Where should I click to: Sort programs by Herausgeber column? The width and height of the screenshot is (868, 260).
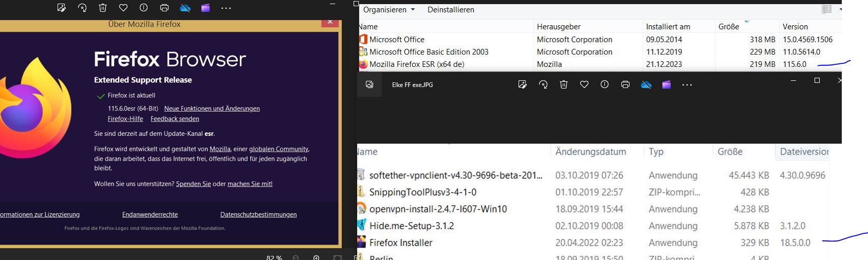[x=559, y=27]
